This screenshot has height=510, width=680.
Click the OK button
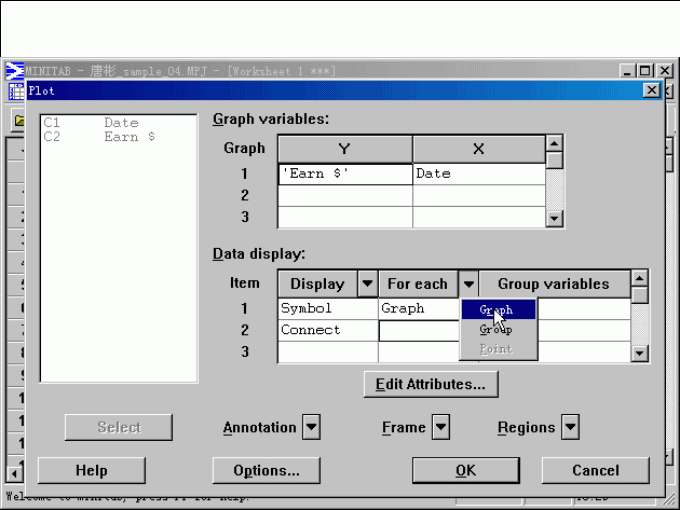pyautogui.click(x=465, y=470)
